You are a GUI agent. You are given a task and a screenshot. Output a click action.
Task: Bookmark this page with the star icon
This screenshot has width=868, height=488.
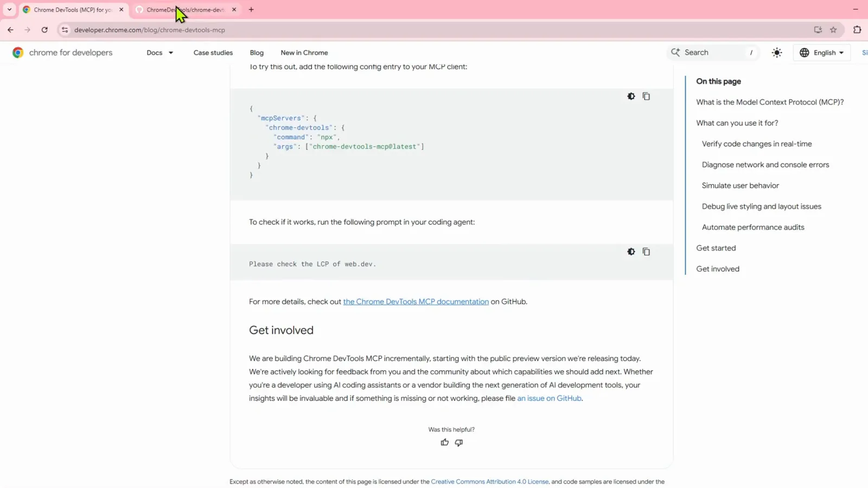[833, 30]
